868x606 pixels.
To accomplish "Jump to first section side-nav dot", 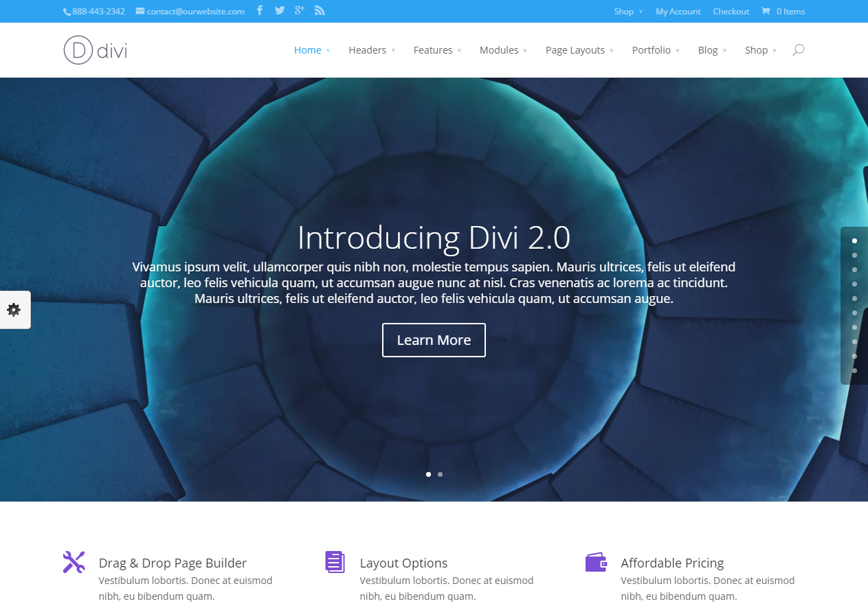I will pyautogui.click(x=854, y=240).
